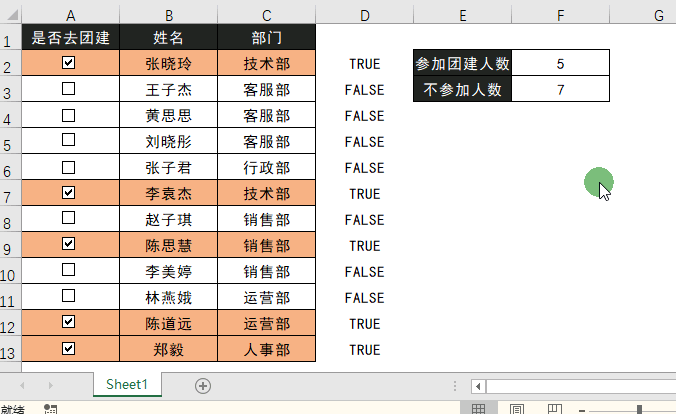Screen dimensions: 676x414
Task: Select the 参加团建人数 label cell
Action: [x=462, y=63]
